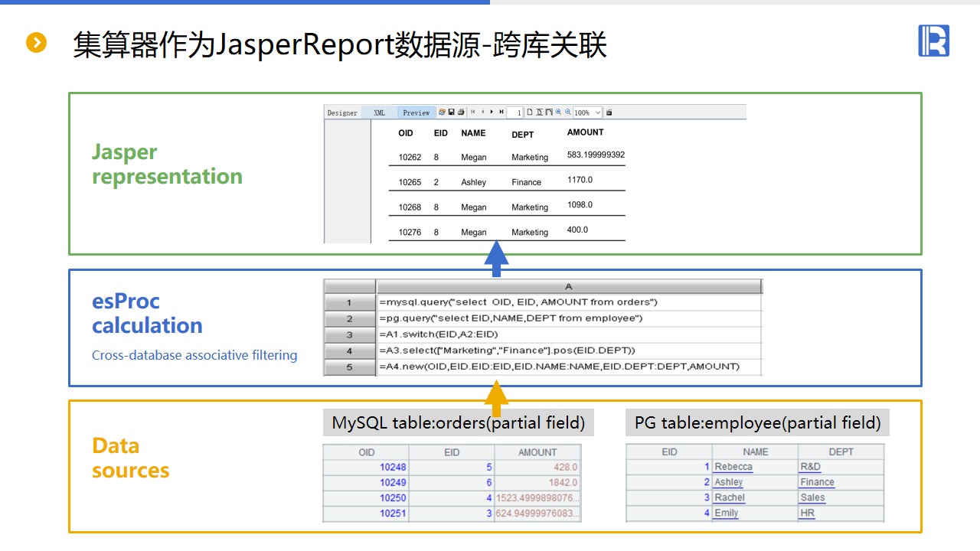
Task: Zoom in on the report preview
Action: [x=559, y=112]
